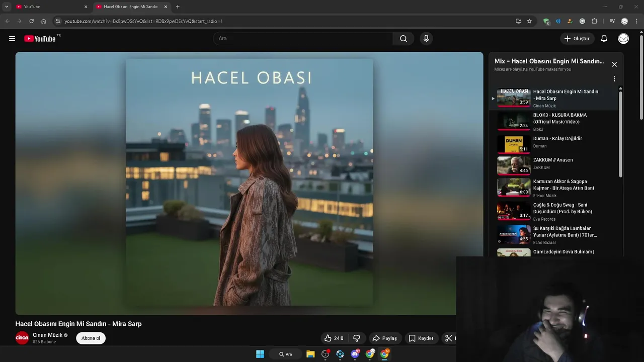Screen dimensions: 644x362
Task: Close the Hacel Obasını tab
Action: click(166, 7)
